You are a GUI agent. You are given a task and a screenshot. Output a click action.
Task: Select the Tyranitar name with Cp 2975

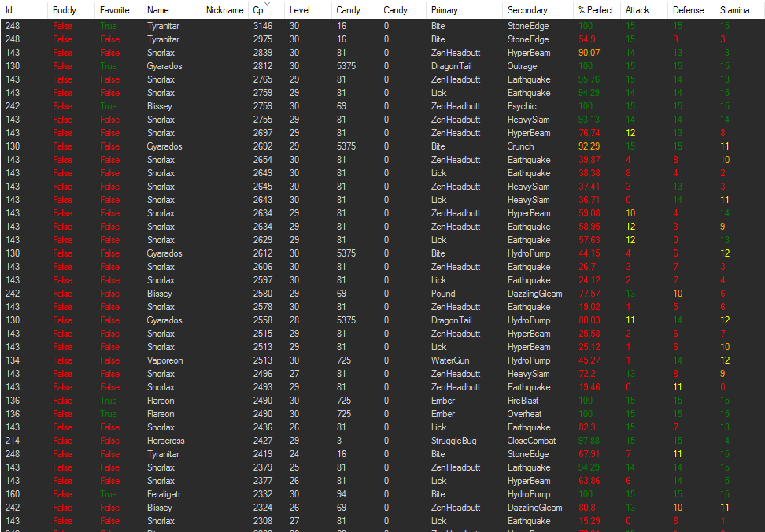pyautogui.click(x=163, y=39)
